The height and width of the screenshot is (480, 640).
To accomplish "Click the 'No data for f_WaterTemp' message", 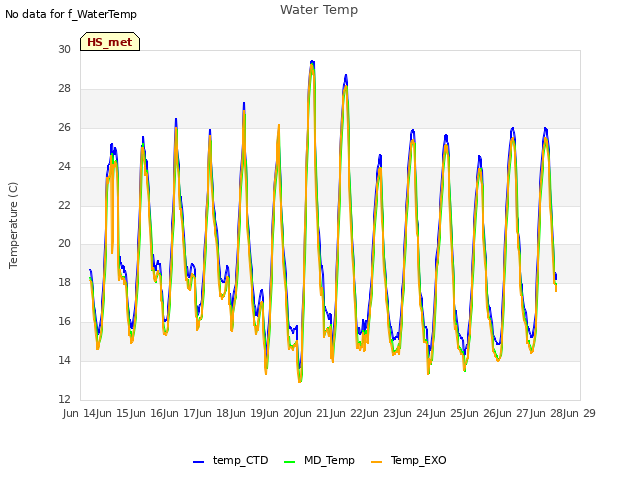I will pos(71,14).
